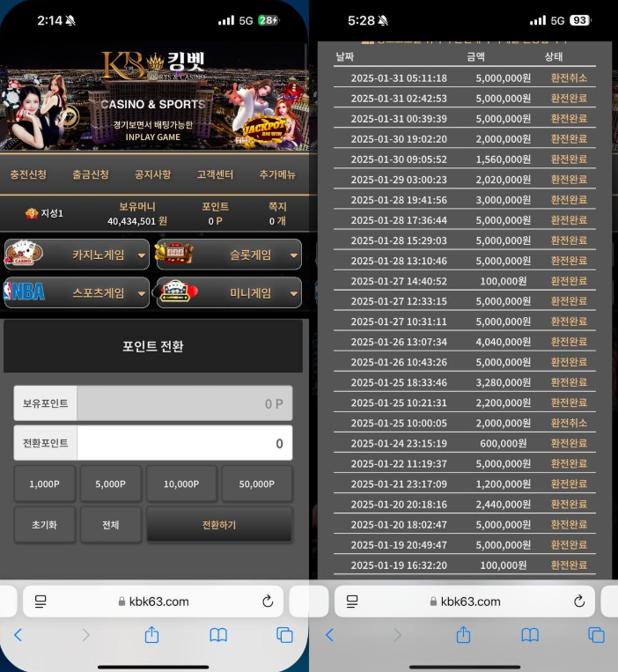
Task: Tap the 600,000원 amount cell
Action: point(504,443)
